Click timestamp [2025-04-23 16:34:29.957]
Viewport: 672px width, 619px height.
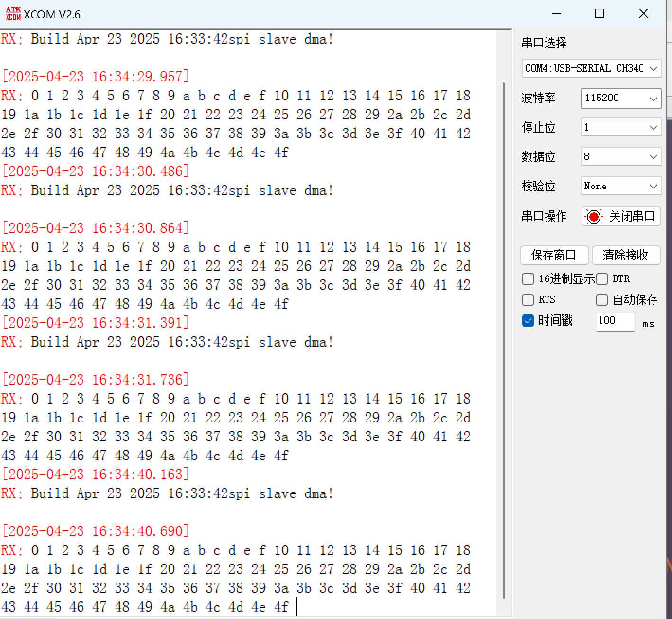coord(95,77)
